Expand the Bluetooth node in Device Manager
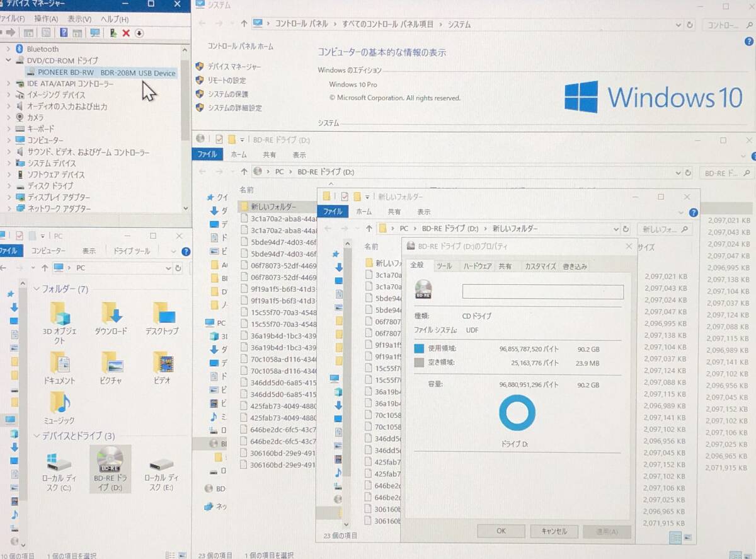 pyautogui.click(x=8, y=49)
